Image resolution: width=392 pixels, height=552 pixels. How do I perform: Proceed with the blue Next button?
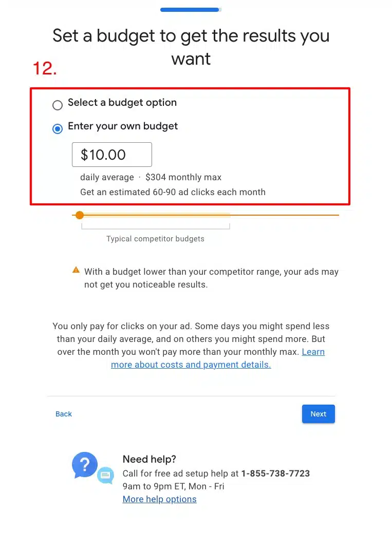point(319,414)
